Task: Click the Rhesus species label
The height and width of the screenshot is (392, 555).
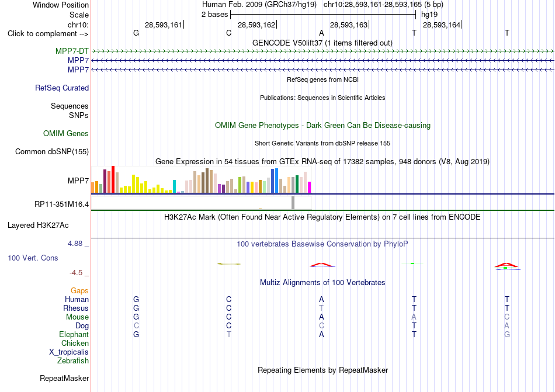Action: 76,308
